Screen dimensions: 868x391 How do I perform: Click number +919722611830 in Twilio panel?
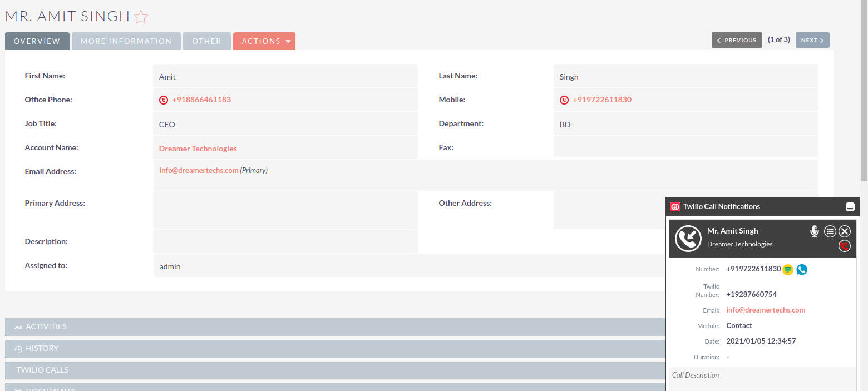[753, 269]
